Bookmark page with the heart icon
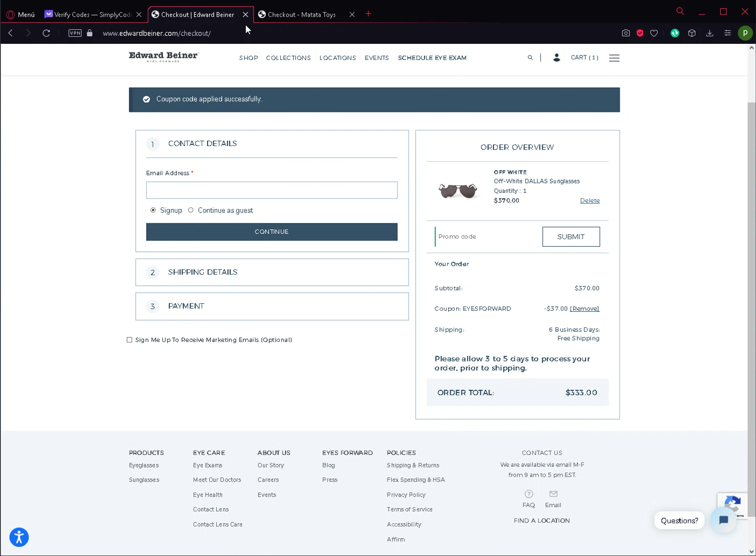Screen dimensions: 756x556 (x=654, y=33)
